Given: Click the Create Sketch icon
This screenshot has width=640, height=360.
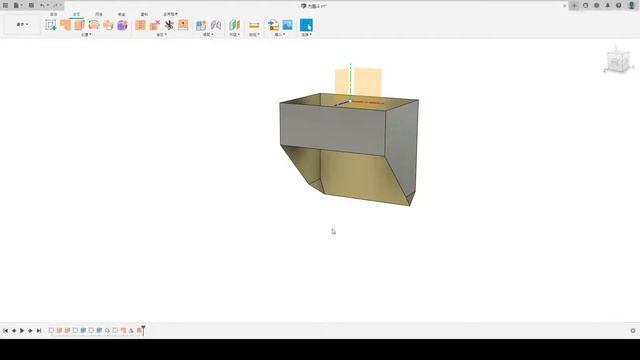Looking at the screenshot, I should tap(51, 25).
